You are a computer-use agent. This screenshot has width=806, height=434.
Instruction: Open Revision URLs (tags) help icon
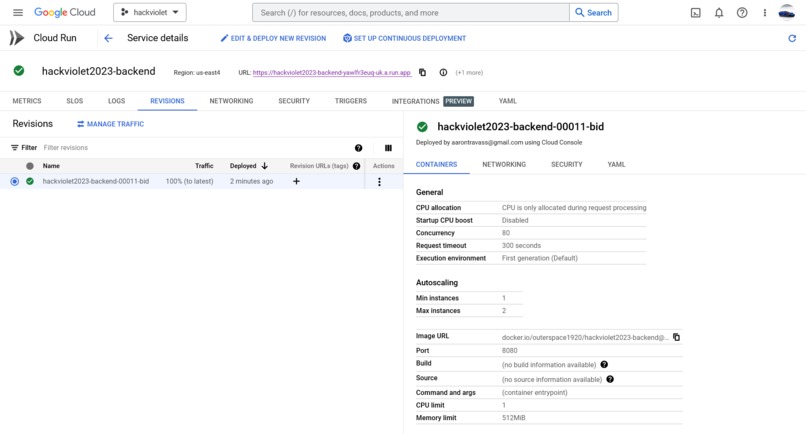[x=356, y=166]
